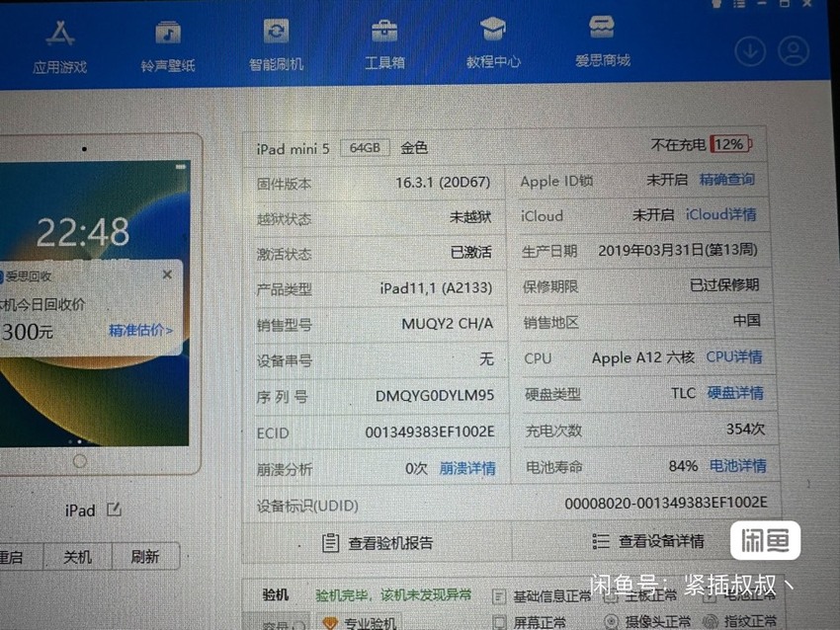Click sales model MUQY2 CH/A
This screenshot has width=840, height=630.
tap(447, 324)
